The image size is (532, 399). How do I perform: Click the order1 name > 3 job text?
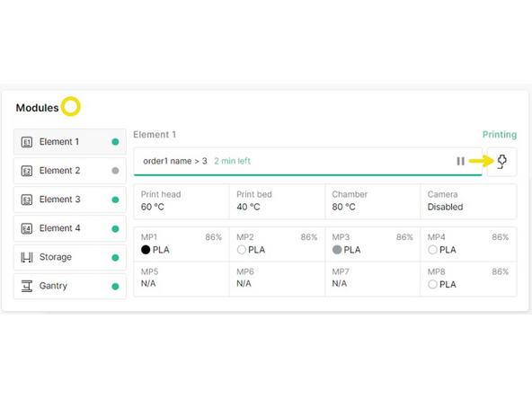pyautogui.click(x=174, y=161)
